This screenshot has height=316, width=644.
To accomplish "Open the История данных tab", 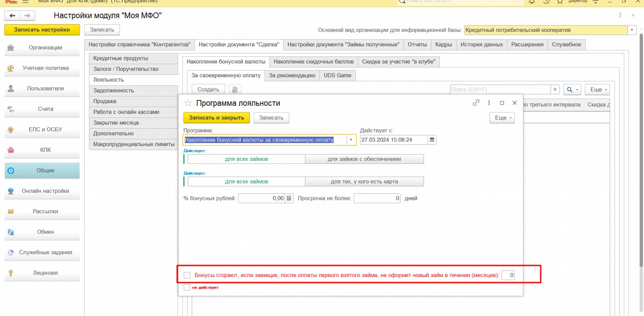I will (482, 45).
